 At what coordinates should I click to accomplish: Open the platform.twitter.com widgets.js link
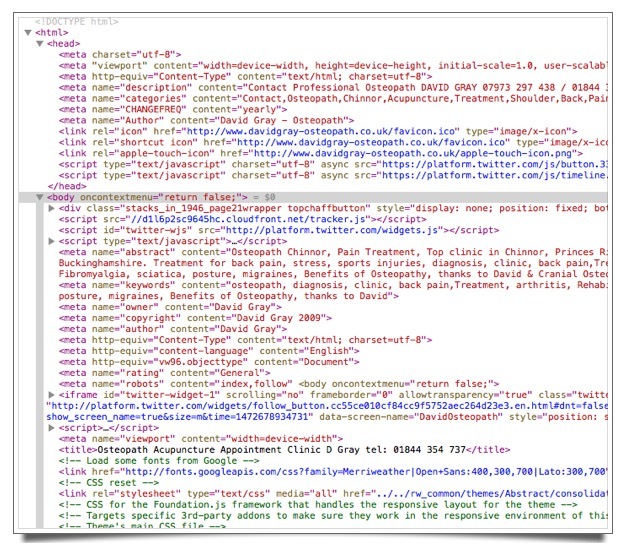coord(332,230)
